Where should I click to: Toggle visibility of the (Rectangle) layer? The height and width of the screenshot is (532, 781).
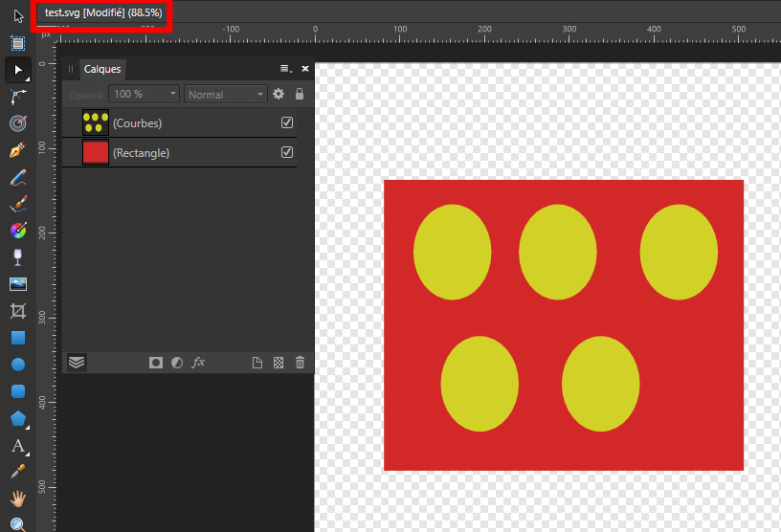tap(287, 152)
